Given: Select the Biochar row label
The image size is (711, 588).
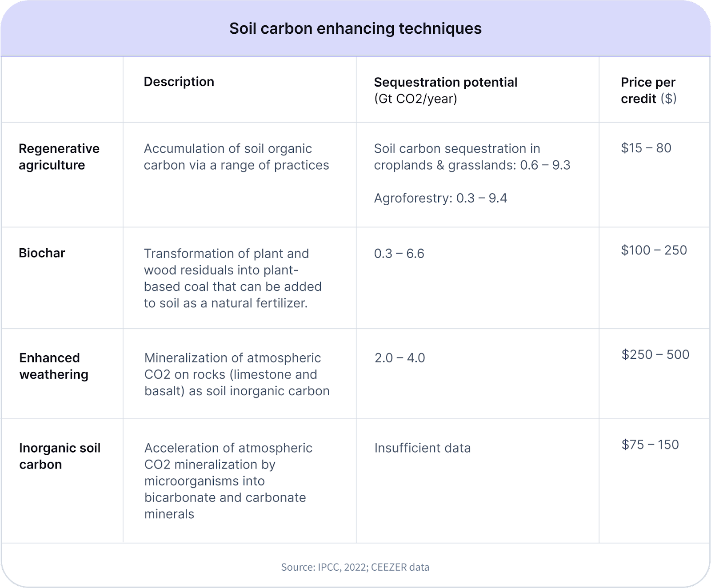Looking at the screenshot, I should (x=42, y=253).
